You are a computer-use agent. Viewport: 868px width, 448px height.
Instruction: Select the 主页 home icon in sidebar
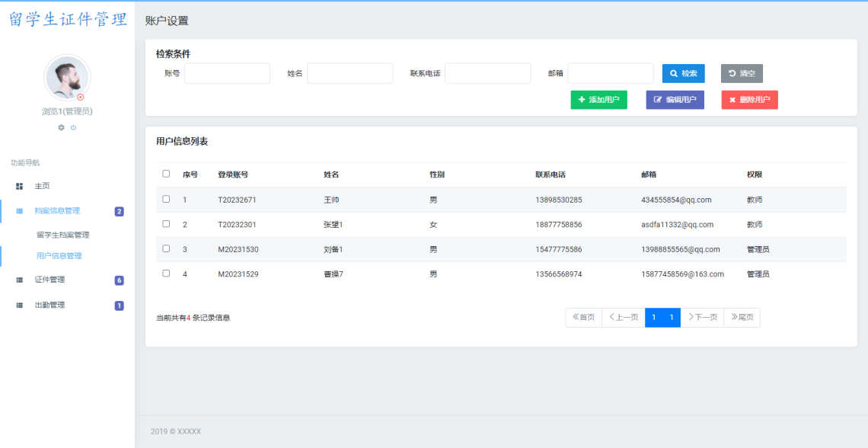click(19, 185)
